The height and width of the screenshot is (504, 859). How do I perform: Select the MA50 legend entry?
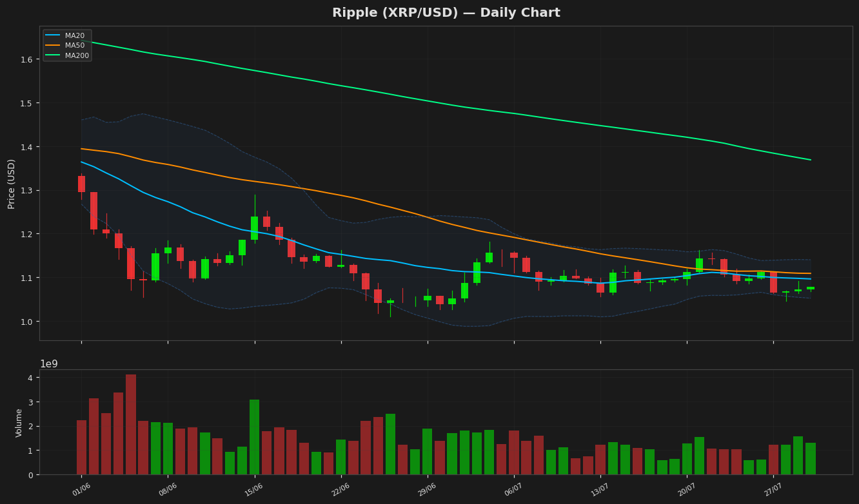[67, 46]
